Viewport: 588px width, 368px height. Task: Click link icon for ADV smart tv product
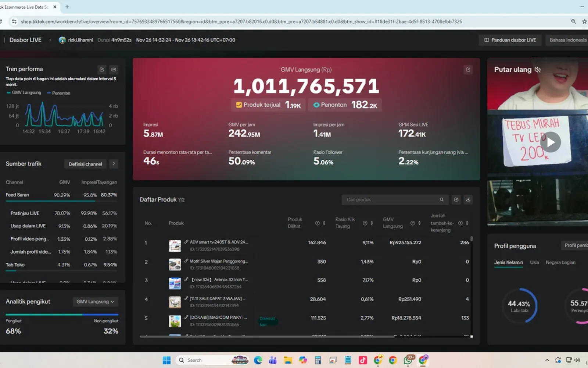pos(186,242)
